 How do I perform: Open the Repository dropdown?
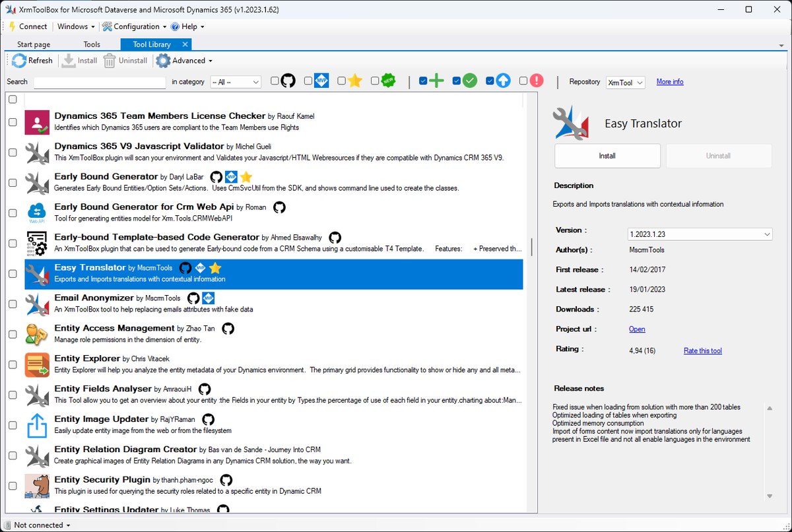[x=625, y=82]
